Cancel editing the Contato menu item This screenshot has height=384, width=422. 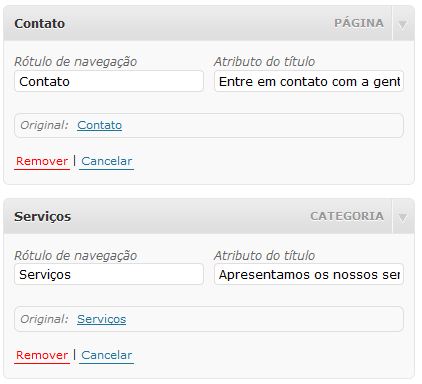coord(107,161)
